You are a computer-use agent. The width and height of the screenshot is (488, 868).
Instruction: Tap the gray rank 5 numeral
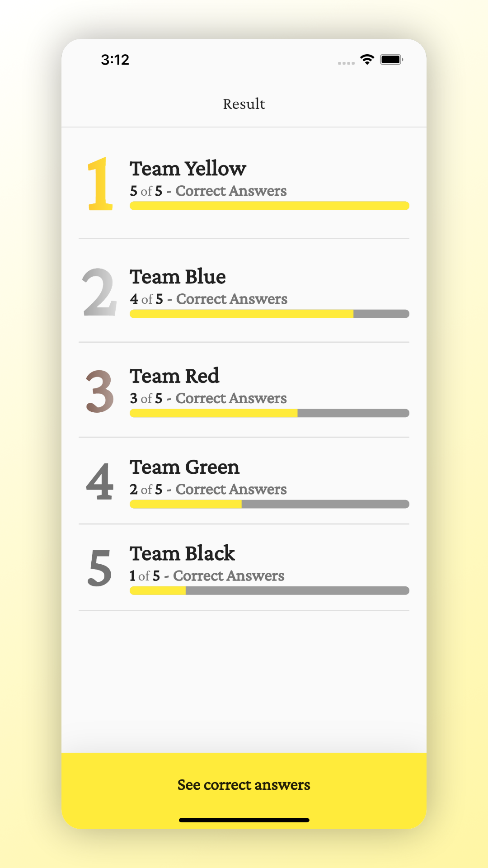pos(100,568)
